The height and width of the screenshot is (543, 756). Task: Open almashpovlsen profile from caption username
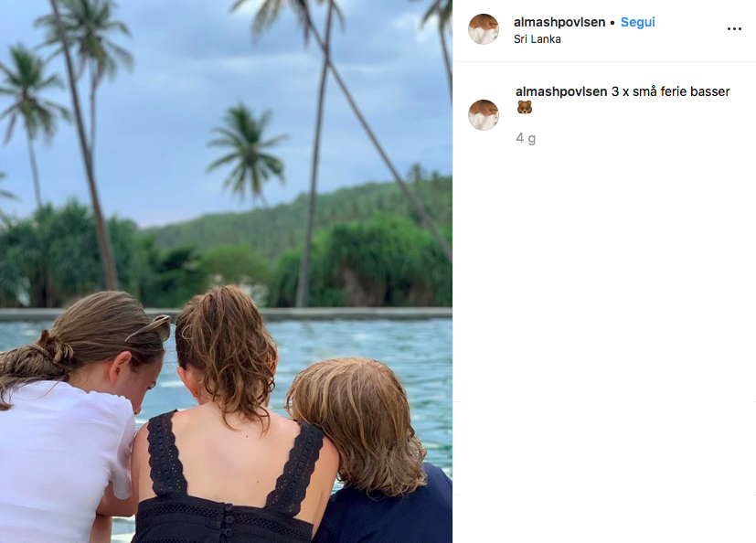[x=561, y=91]
